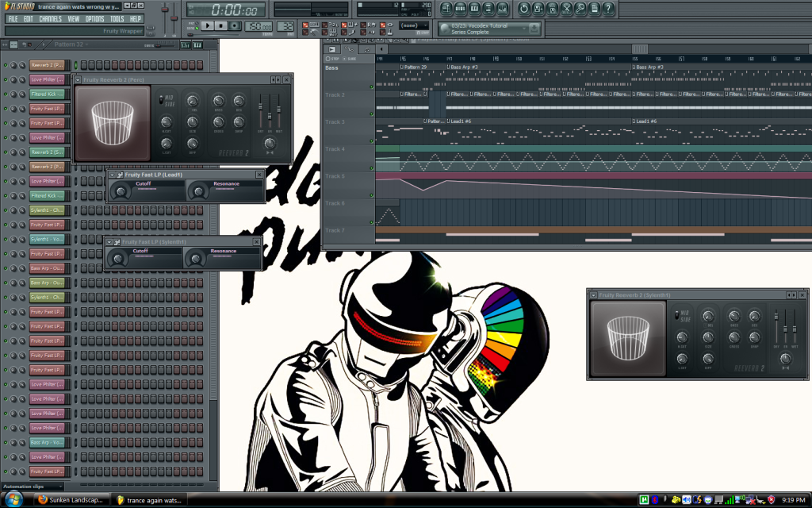Click the Playlist horizontal scrollbar handle

(x=640, y=49)
